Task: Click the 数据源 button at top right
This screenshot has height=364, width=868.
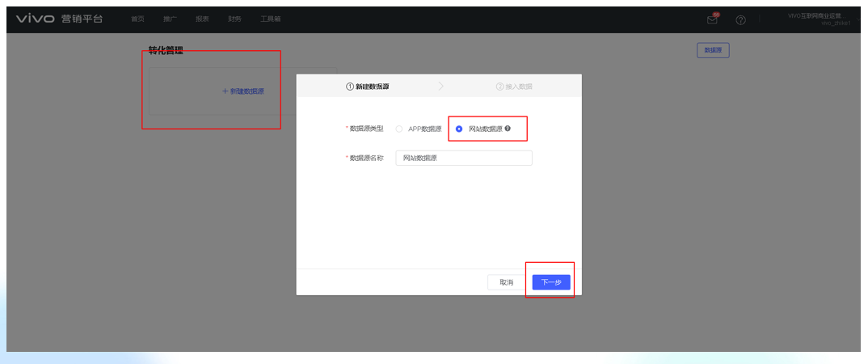Action: click(x=713, y=50)
